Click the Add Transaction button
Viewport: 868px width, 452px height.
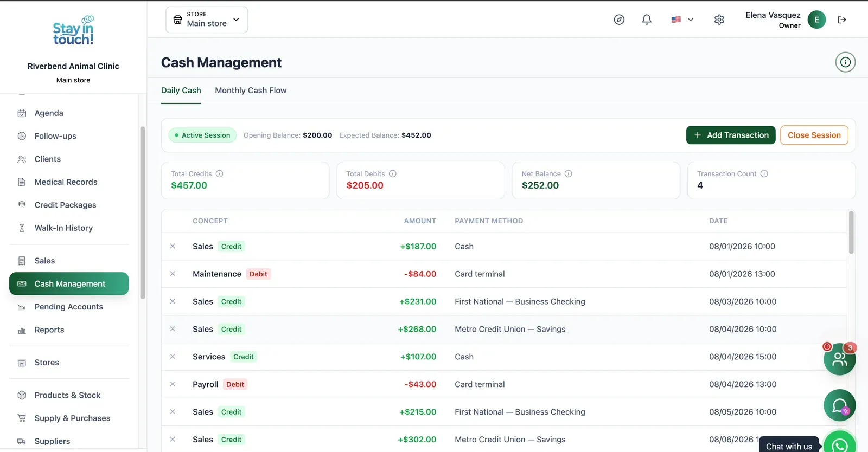[731, 135]
